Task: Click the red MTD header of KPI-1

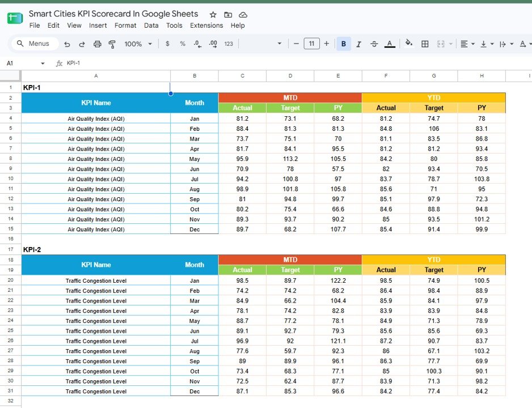Action: click(x=290, y=98)
